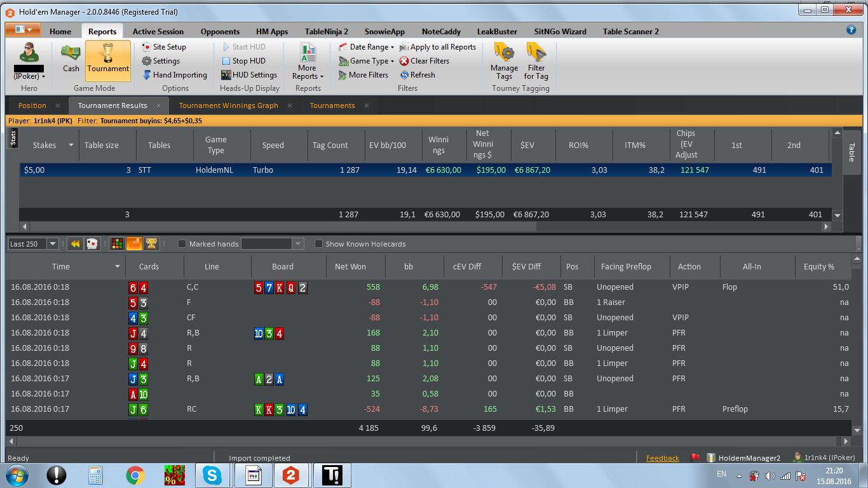Enable the Marked hands checkbox
The width and height of the screenshot is (868, 488).
(182, 244)
